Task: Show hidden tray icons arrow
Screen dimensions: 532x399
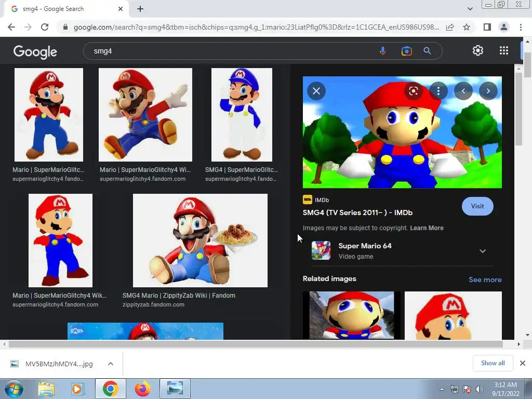Action: click(442, 389)
